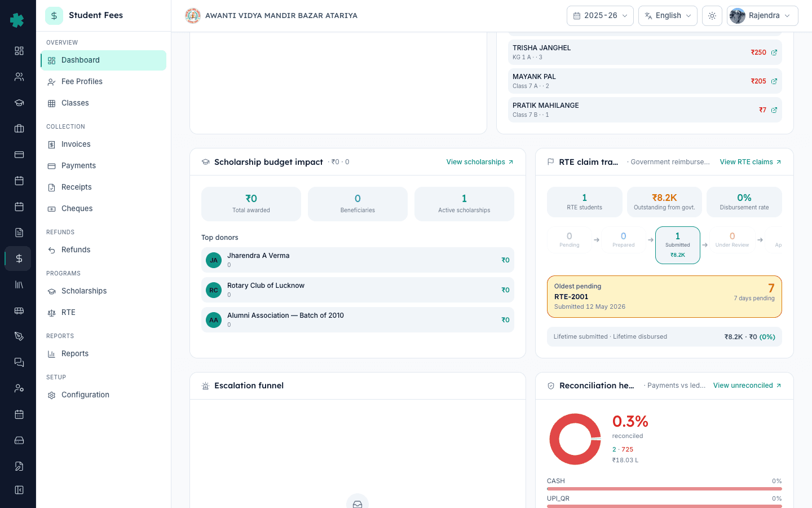The image size is (812, 508).
Task: Open Reports in the sidebar
Action: coord(103,354)
